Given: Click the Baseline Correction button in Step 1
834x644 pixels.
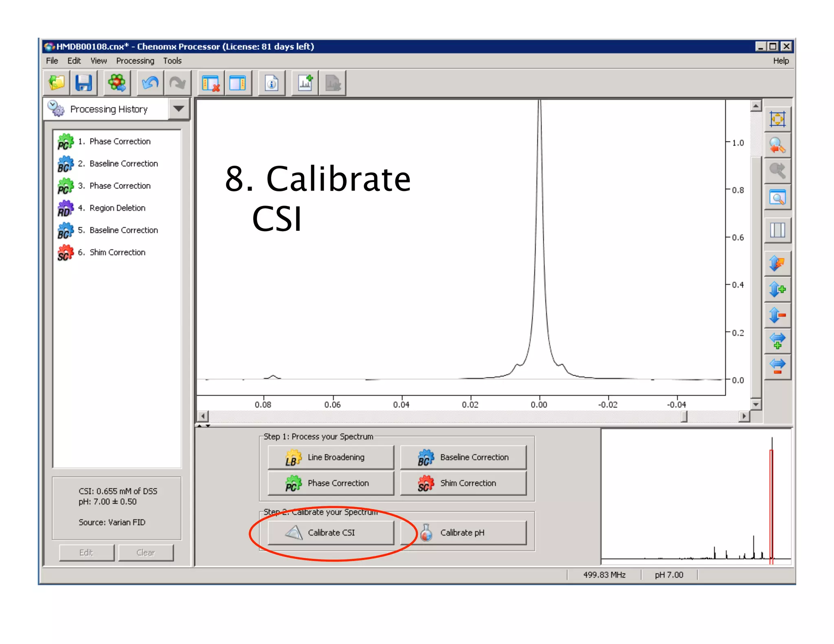Looking at the screenshot, I should coord(463,457).
